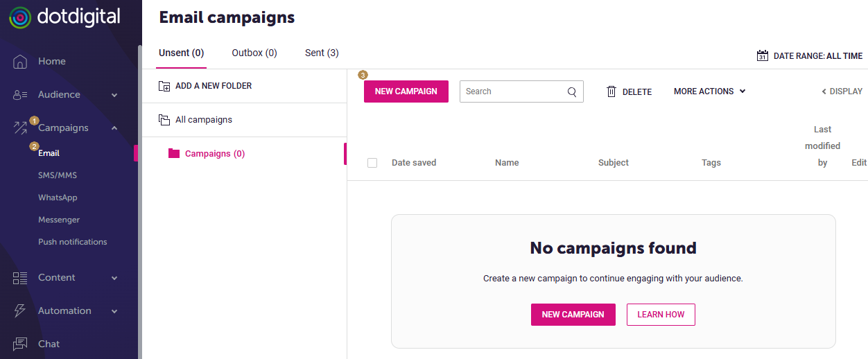Click the Learn How button
This screenshot has width=868, height=359.
[x=661, y=315]
